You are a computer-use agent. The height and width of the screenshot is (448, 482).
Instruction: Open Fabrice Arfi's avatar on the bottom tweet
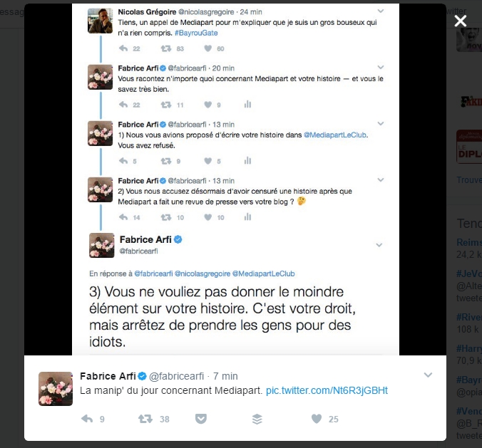[x=56, y=389]
